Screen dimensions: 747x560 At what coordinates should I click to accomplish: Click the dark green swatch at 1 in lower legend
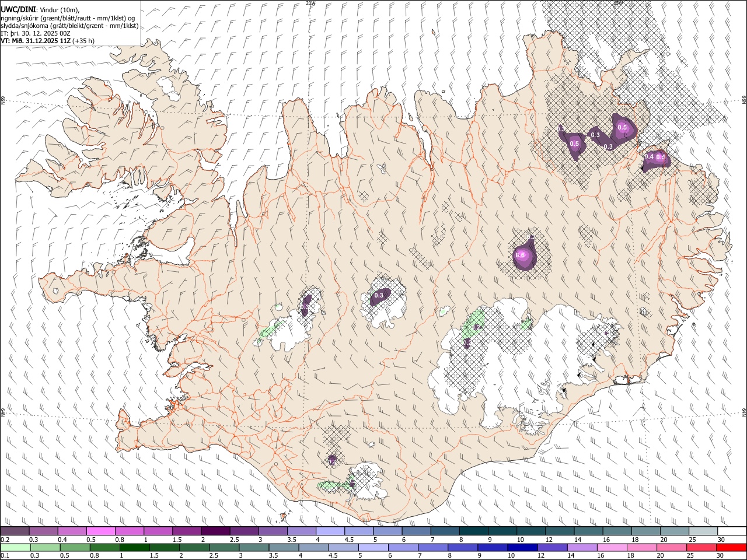(134, 547)
